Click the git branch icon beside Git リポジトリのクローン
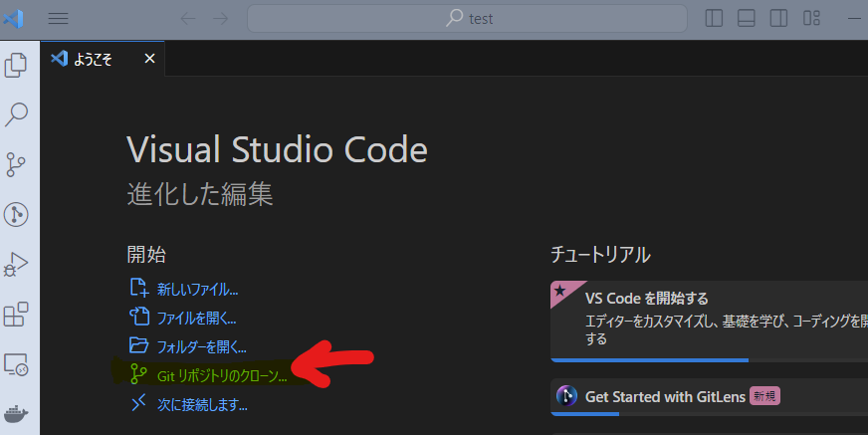Screen dimensions: 868x435 click(x=138, y=374)
